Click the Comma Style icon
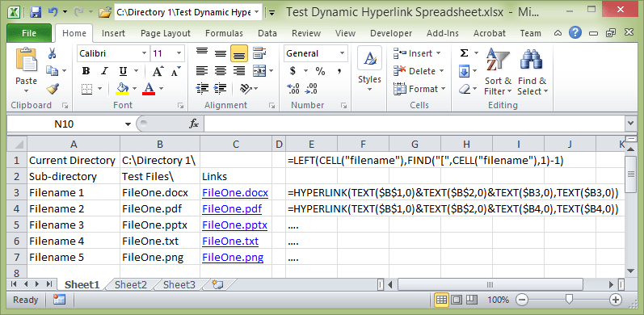Screen dimensions: 644x315 coord(339,71)
